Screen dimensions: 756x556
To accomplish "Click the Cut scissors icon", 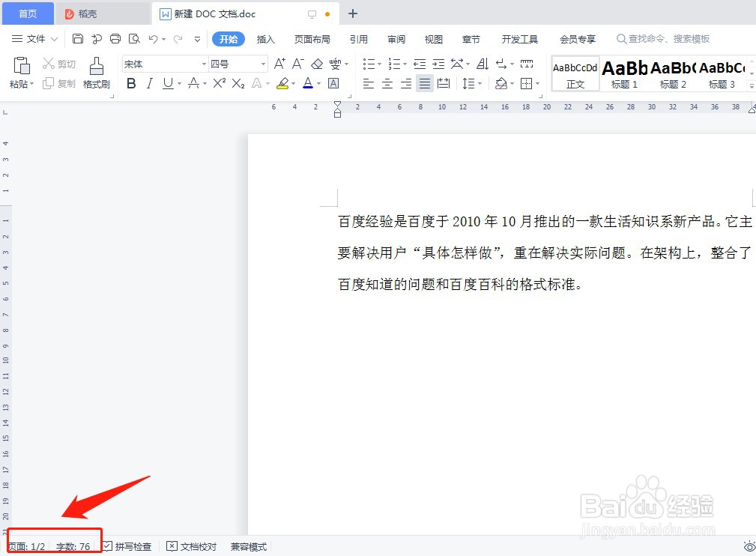I will [x=48, y=64].
